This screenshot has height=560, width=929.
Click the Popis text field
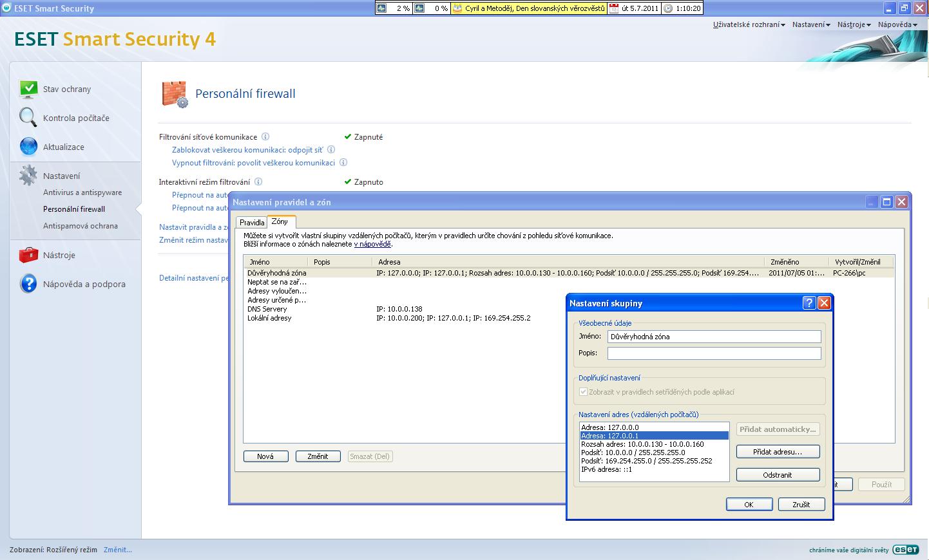[714, 353]
